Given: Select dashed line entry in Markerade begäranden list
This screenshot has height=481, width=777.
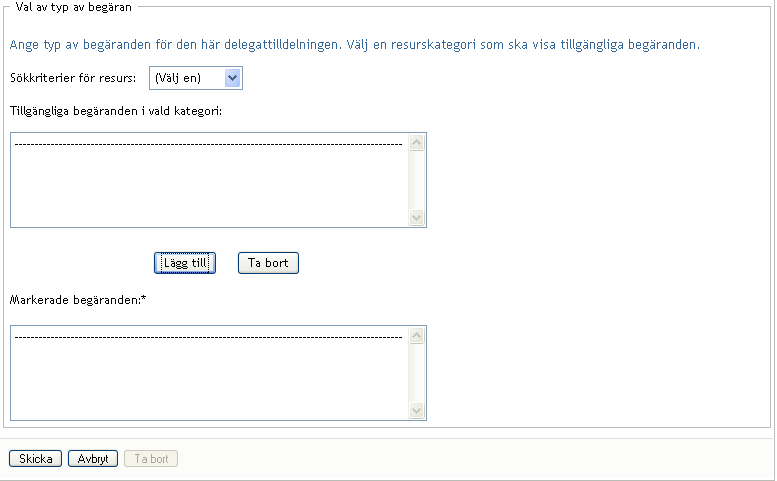Looking at the screenshot, I should click(x=209, y=337).
